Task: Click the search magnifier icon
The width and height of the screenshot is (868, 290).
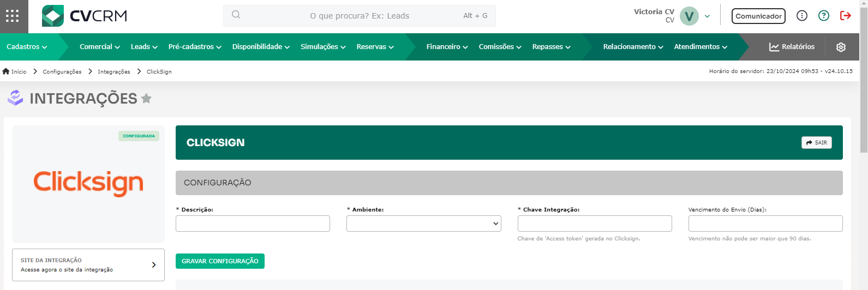Action: [x=236, y=15]
